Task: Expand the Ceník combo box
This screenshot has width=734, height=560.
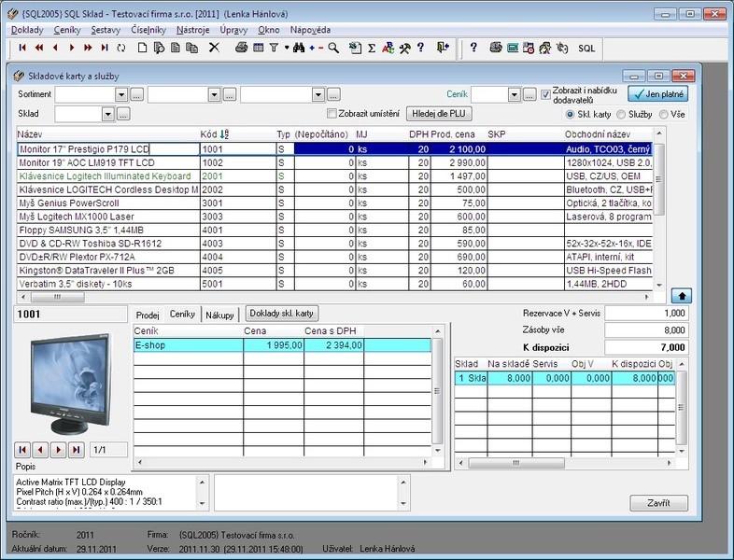Action: (514, 94)
